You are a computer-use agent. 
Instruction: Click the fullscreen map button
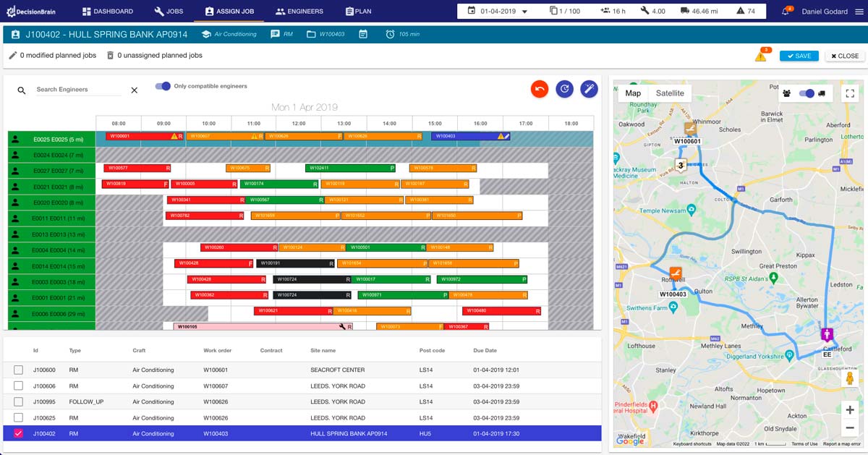coord(849,93)
